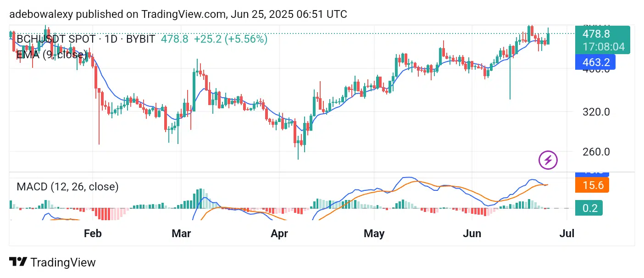
Task: Click the Jul label on time axis
Action: [x=567, y=234]
